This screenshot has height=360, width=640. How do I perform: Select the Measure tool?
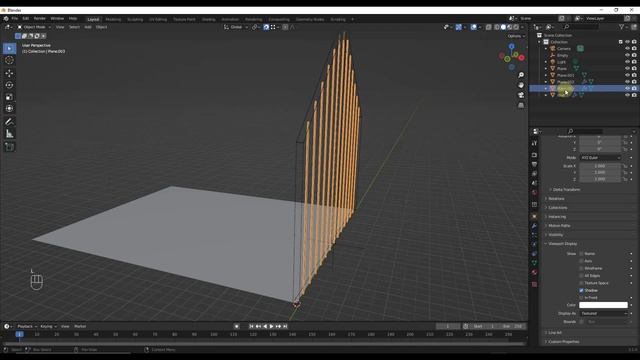(x=9, y=133)
